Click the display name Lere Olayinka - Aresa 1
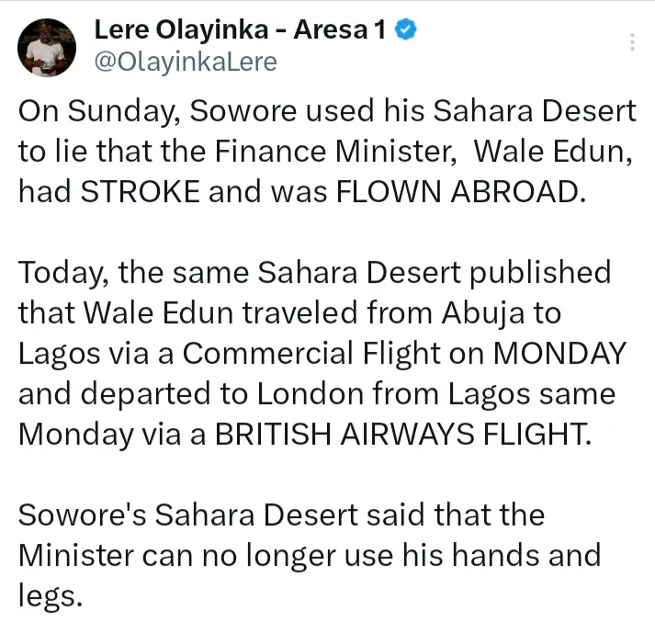The height and width of the screenshot is (644, 655). (240, 30)
